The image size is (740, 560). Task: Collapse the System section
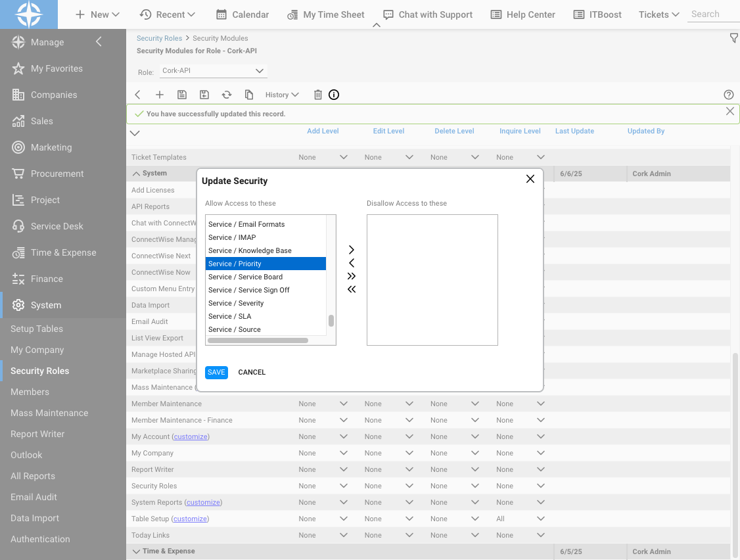(136, 174)
